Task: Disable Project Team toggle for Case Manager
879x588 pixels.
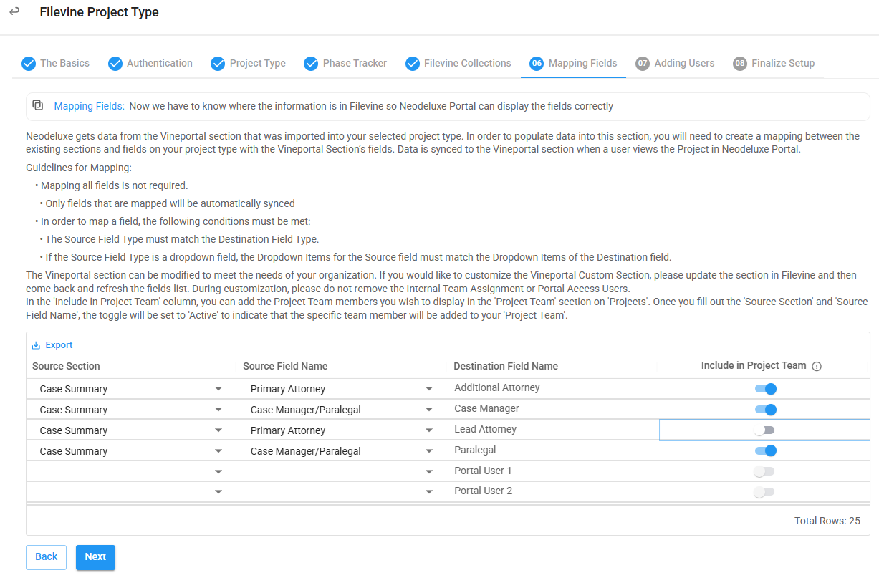Action: 765,410
